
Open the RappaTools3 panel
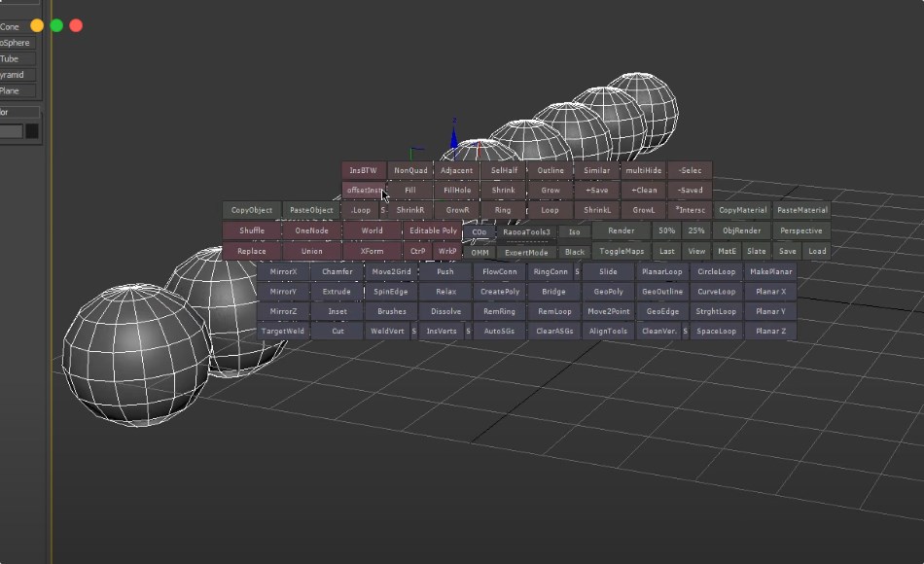click(x=528, y=231)
